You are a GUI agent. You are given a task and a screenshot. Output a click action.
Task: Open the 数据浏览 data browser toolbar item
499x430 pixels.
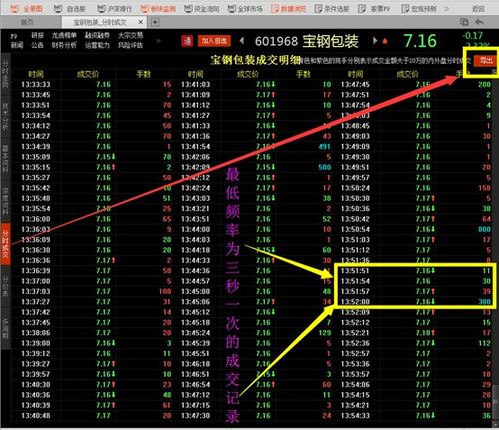[289, 8]
